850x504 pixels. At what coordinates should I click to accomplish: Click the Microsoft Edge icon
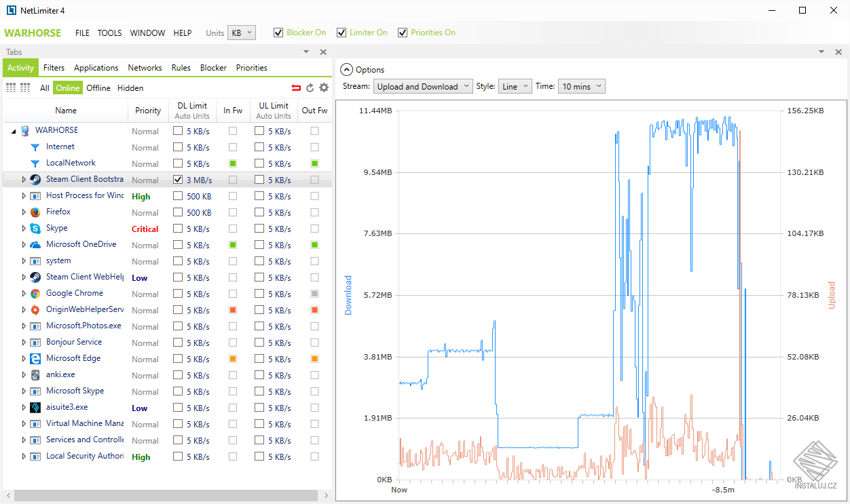click(35, 359)
